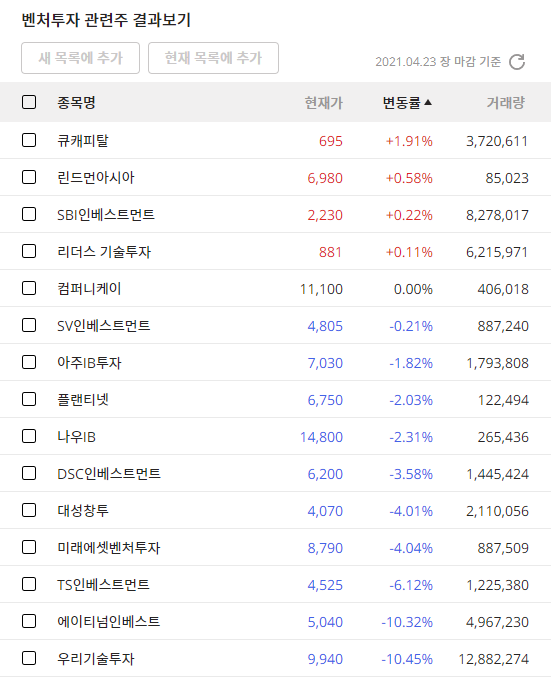This screenshot has height=683, width=551.
Task: Click the 695 current price
Action: (331, 141)
